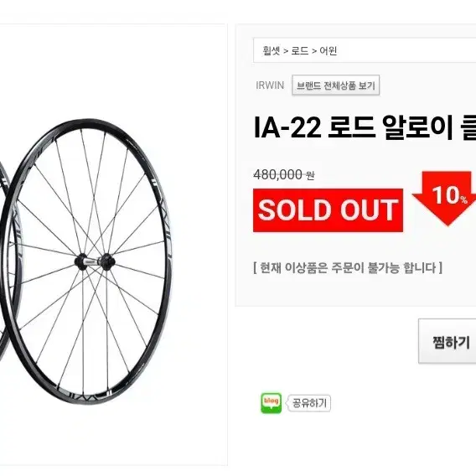Open the 공유하기 share button
The width and height of the screenshot is (476, 476).
pyautogui.click(x=309, y=403)
